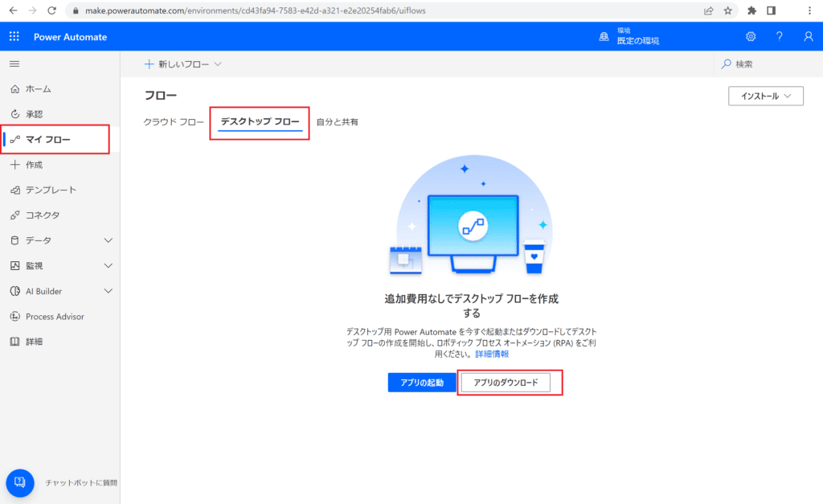The height and width of the screenshot is (504, 823).
Task: Click the help question mark icon
Action: (780, 37)
